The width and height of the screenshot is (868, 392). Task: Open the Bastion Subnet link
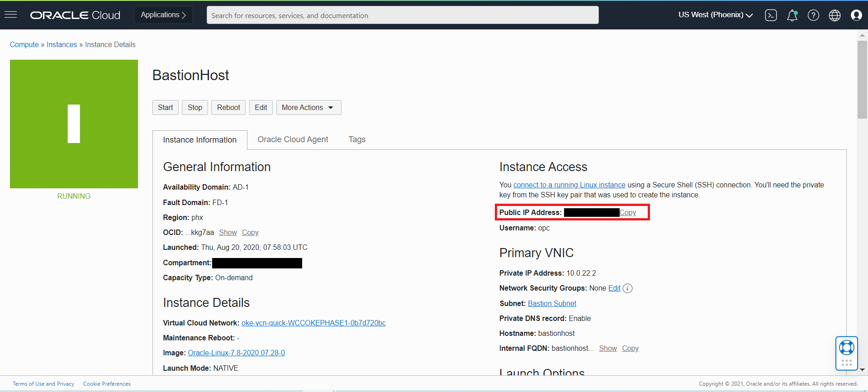[x=552, y=303]
